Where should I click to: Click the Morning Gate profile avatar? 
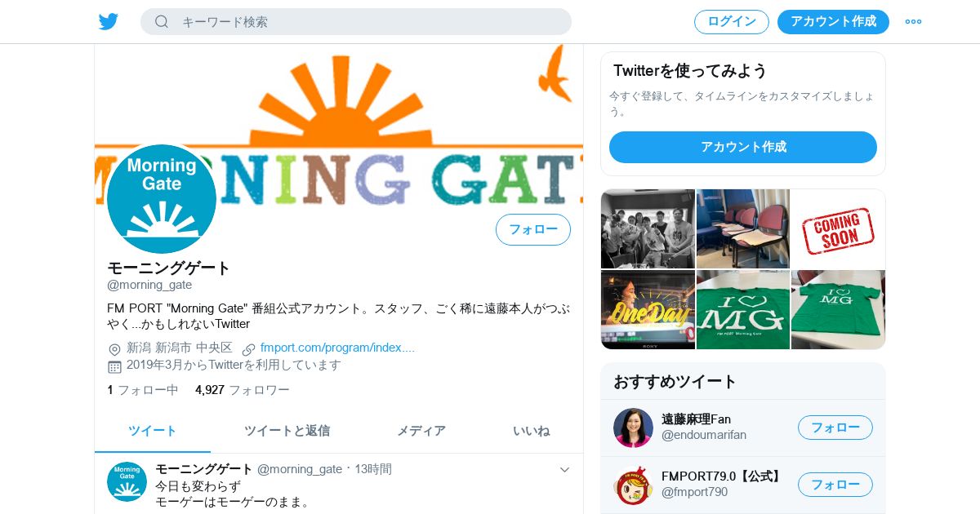[162, 199]
